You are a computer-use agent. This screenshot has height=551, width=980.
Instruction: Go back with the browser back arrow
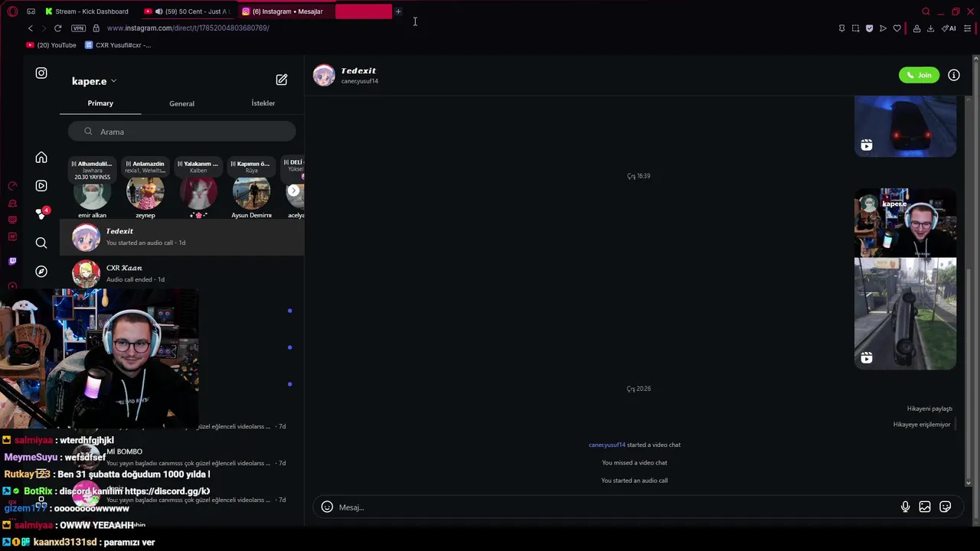coord(31,28)
